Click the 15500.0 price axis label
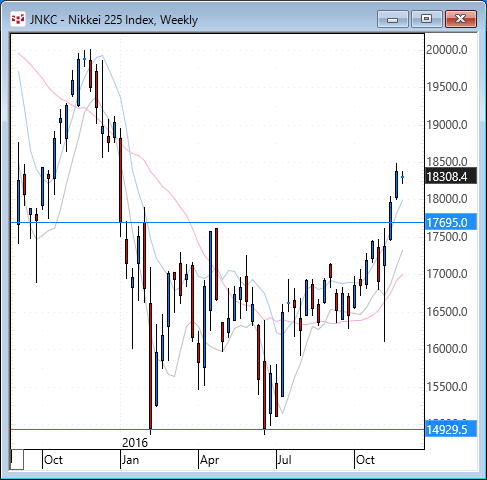This screenshot has height=480, width=487. [x=447, y=387]
